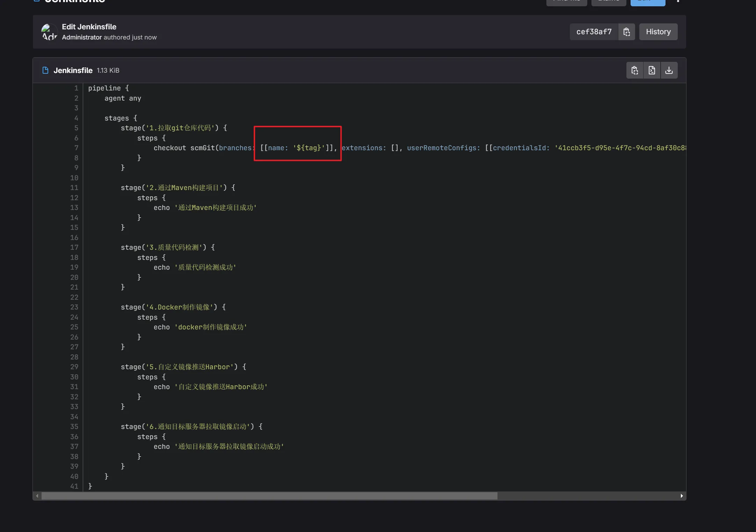Click the Administrator avatar image

click(49, 32)
